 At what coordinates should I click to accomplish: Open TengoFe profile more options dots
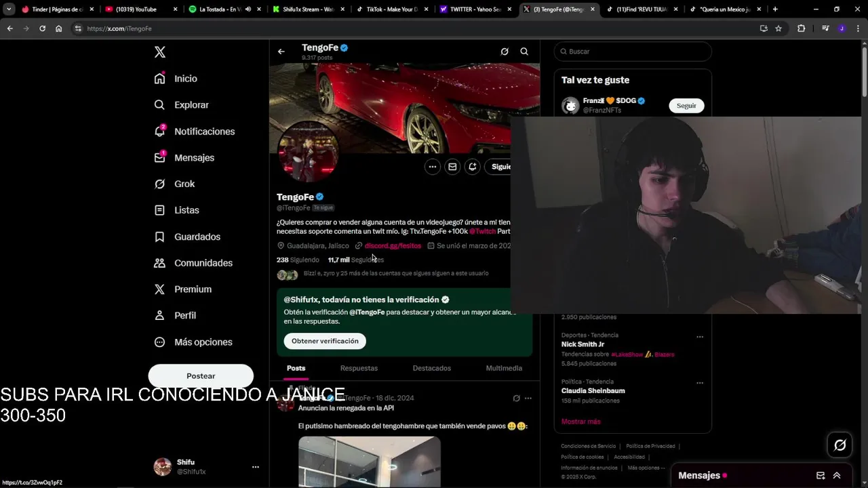tap(433, 167)
